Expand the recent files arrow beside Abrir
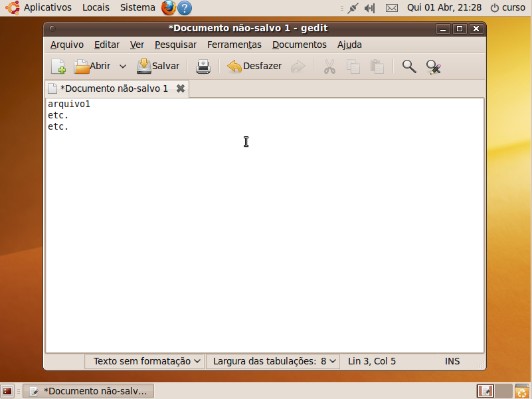532x399 pixels. click(x=123, y=66)
